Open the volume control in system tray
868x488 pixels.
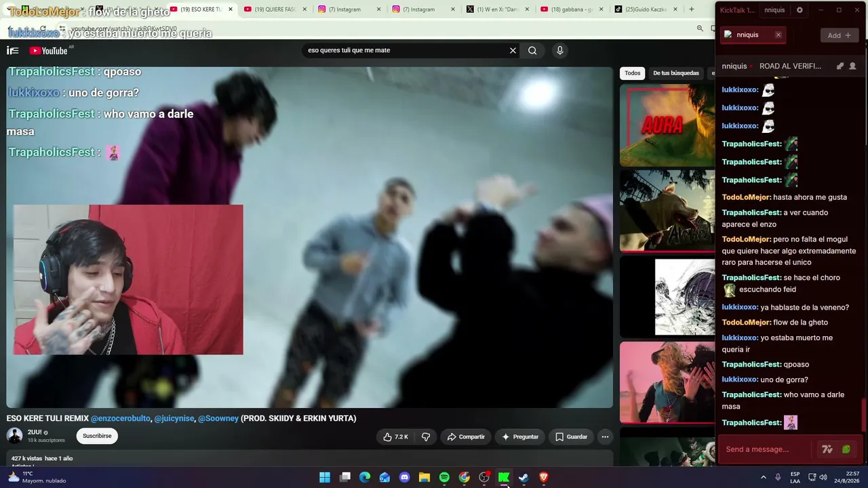823,477
